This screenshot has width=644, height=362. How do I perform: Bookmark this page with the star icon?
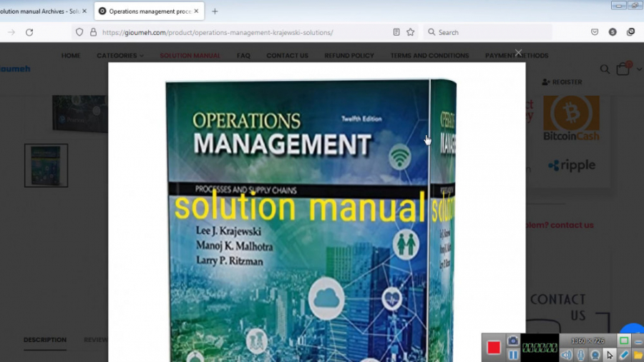tap(411, 32)
